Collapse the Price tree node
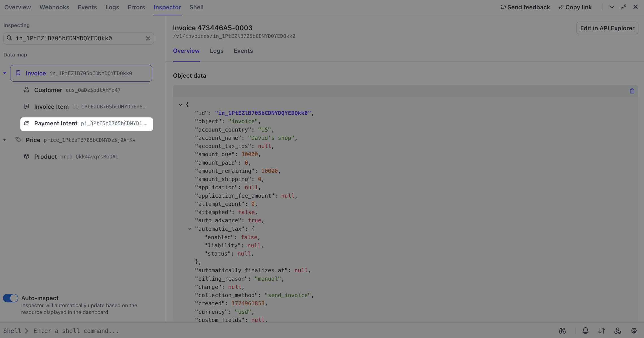 5,140
